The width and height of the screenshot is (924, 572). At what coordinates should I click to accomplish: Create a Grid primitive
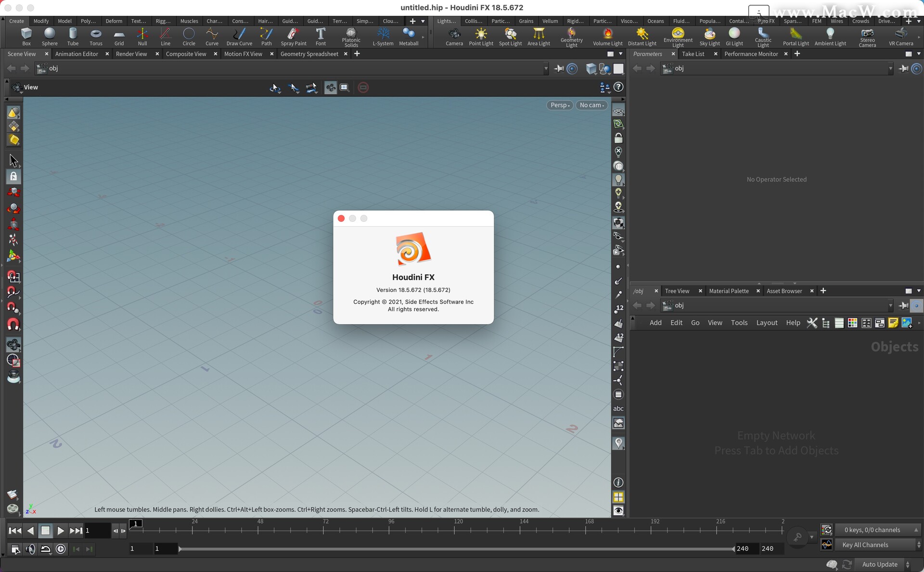(x=119, y=37)
